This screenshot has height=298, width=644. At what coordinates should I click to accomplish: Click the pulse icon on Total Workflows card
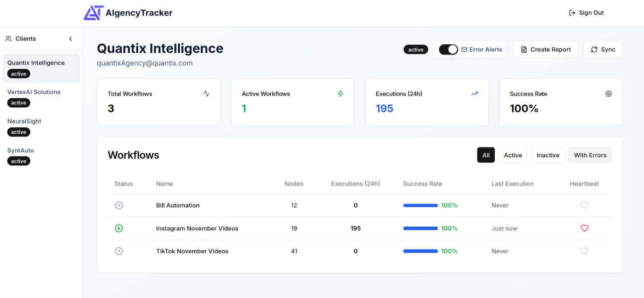pos(206,93)
